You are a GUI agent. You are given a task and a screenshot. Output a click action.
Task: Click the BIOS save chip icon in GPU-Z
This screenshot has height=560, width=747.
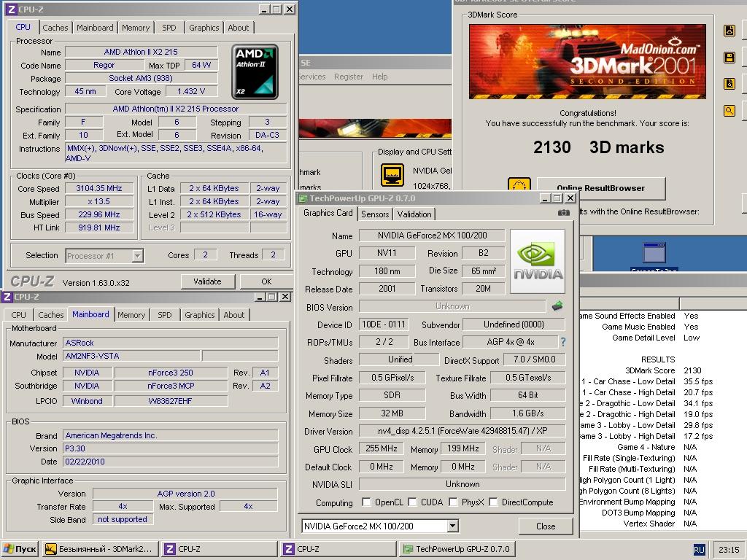point(557,306)
